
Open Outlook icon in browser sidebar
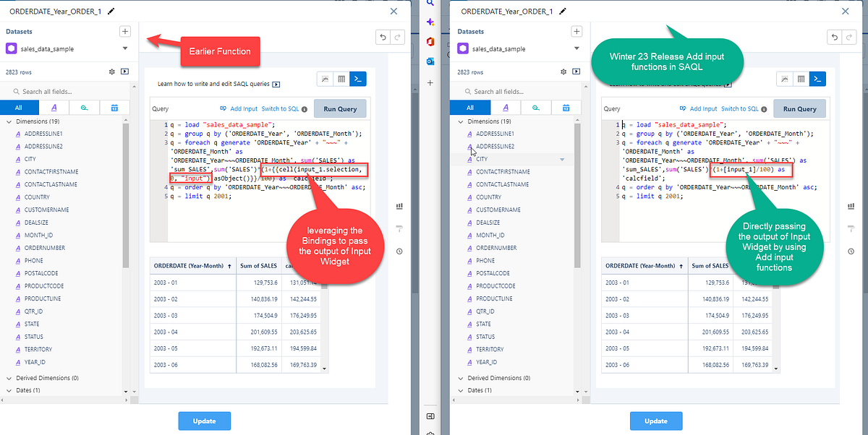point(430,61)
